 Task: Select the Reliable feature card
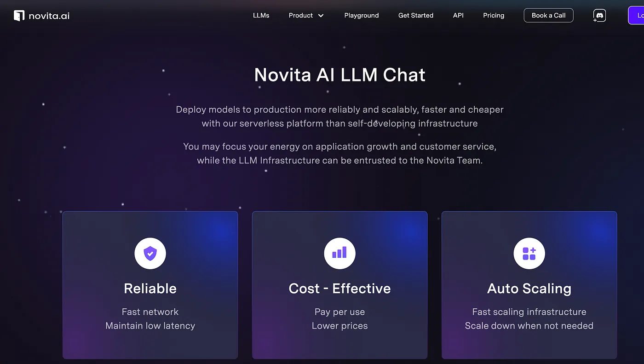(150, 285)
